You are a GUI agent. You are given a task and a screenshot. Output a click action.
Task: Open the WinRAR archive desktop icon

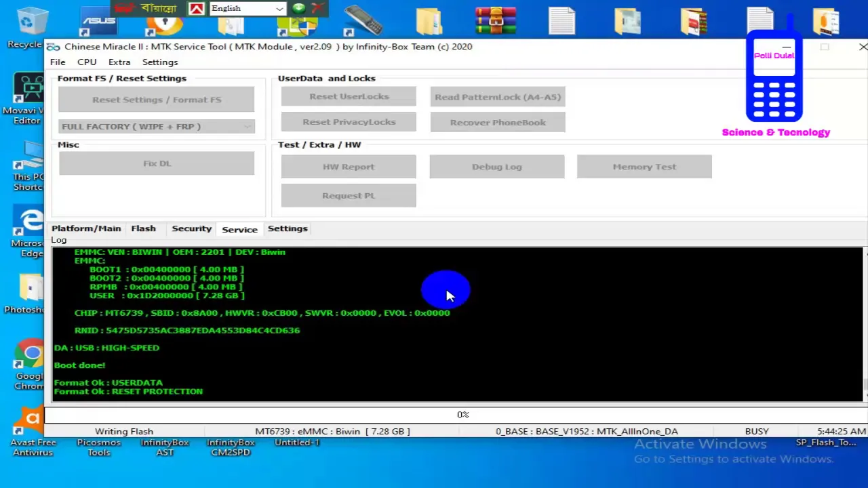pos(496,20)
